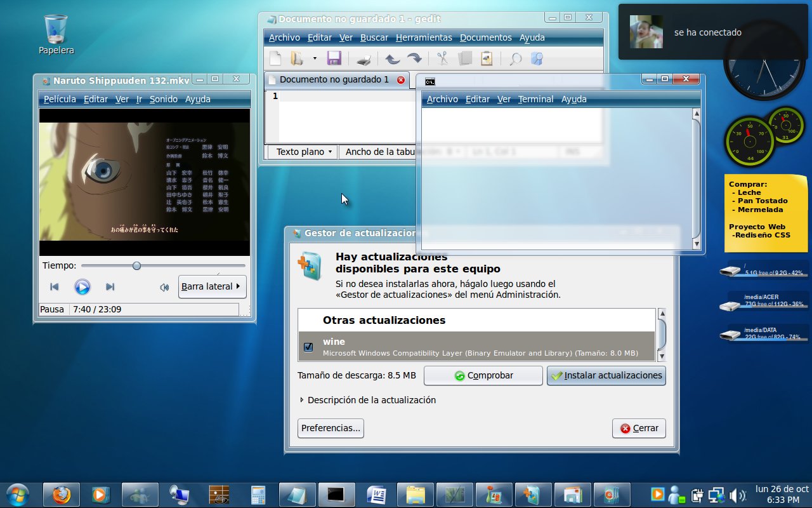Click the updates list scrollbar
This screenshot has width=812, height=508.
point(662,334)
